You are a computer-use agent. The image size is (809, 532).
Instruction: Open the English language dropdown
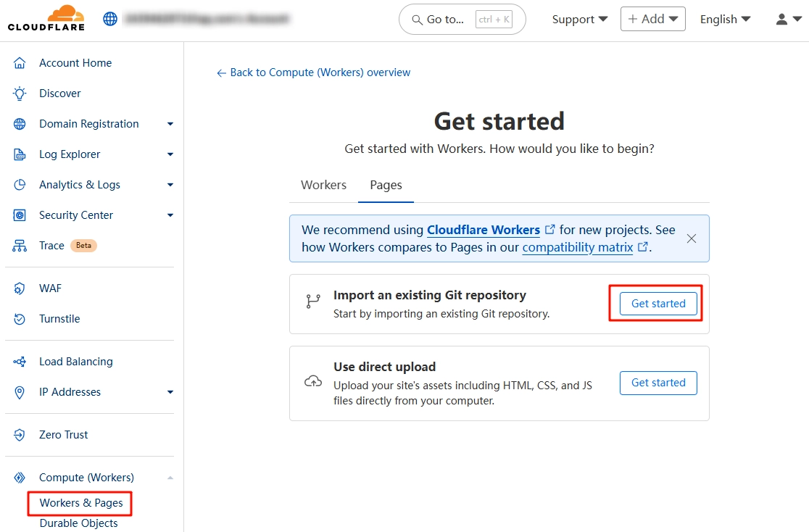click(725, 19)
